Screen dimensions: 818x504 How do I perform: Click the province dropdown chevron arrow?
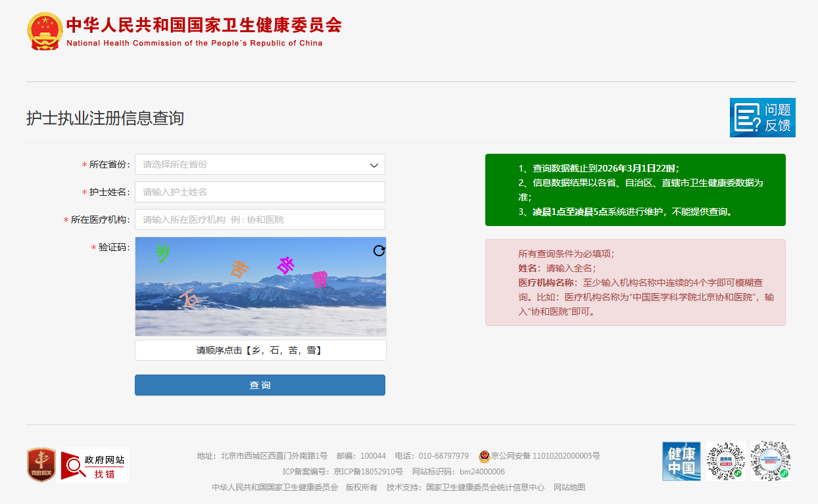coord(374,165)
